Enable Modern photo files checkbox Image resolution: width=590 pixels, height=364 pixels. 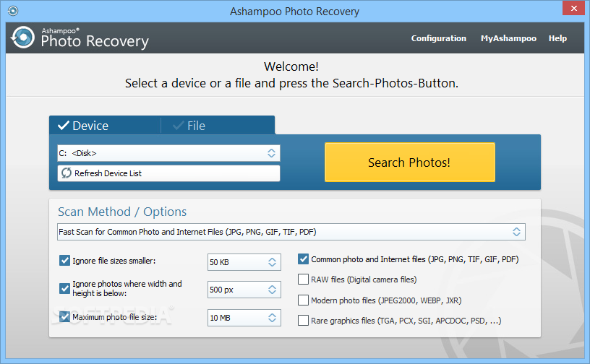pyautogui.click(x=303, y=300)
